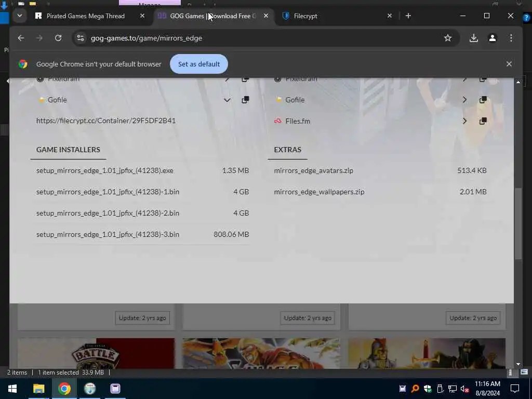Go back to the previous page
Viewport: 532px width, 399px height.
[x=21, y=38]
